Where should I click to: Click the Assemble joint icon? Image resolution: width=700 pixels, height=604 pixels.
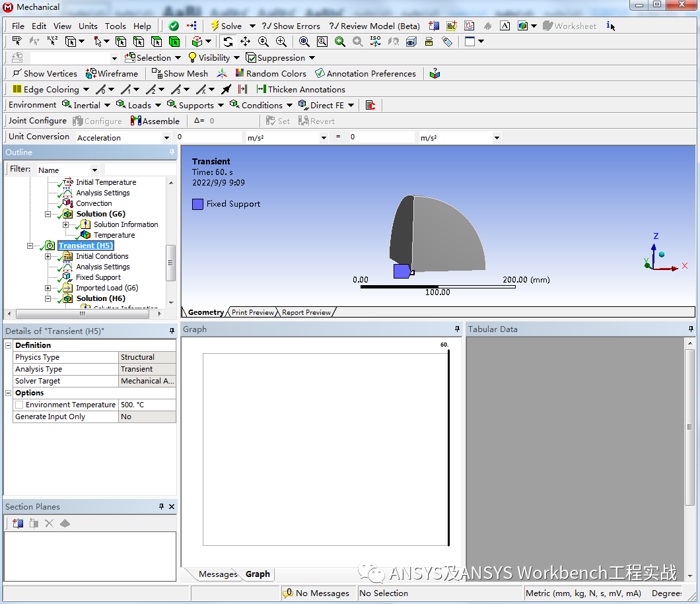coord(136,121)
